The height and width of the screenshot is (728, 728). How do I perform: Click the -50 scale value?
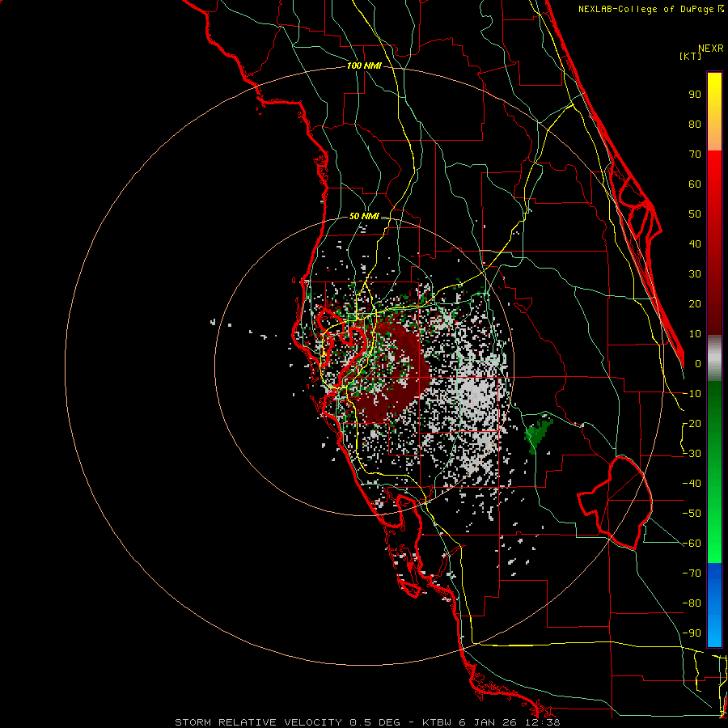coord(692,514)
